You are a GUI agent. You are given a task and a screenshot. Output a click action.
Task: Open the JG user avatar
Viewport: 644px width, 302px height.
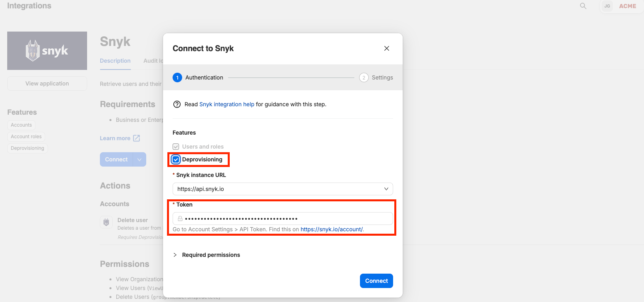point(607,6)
